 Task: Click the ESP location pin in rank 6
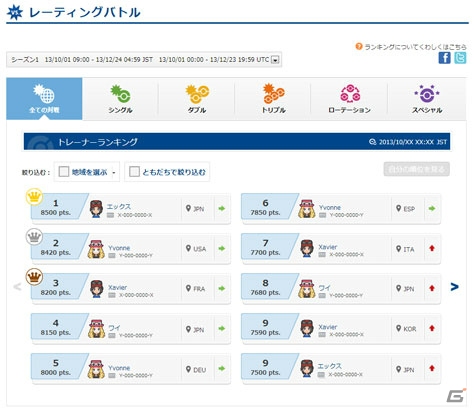[398, 209]
